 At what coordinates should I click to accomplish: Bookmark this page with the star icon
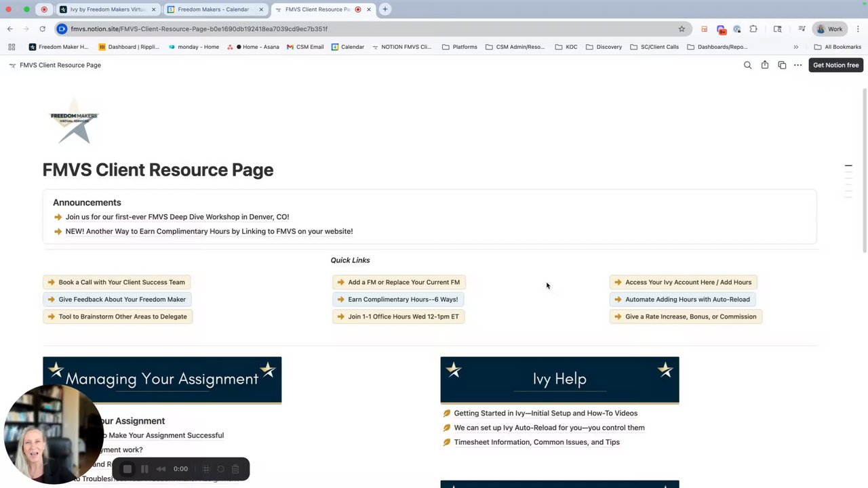click(x=682, y=29)
